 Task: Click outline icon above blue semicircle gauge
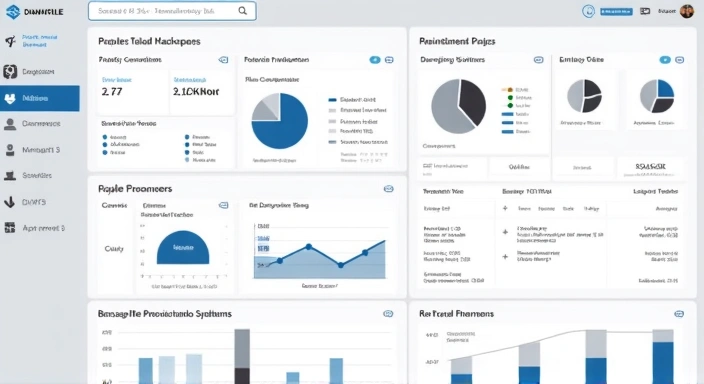(223, 205)
